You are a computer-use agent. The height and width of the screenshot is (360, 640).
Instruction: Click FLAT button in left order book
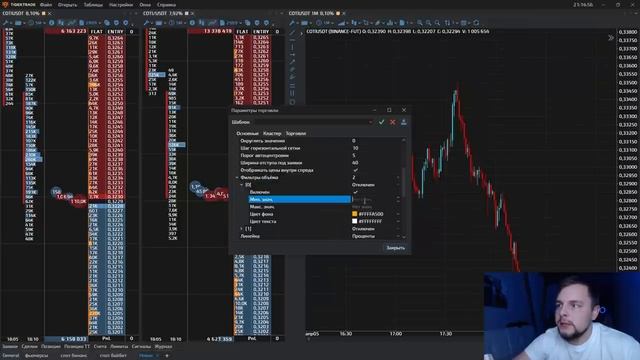97,31
